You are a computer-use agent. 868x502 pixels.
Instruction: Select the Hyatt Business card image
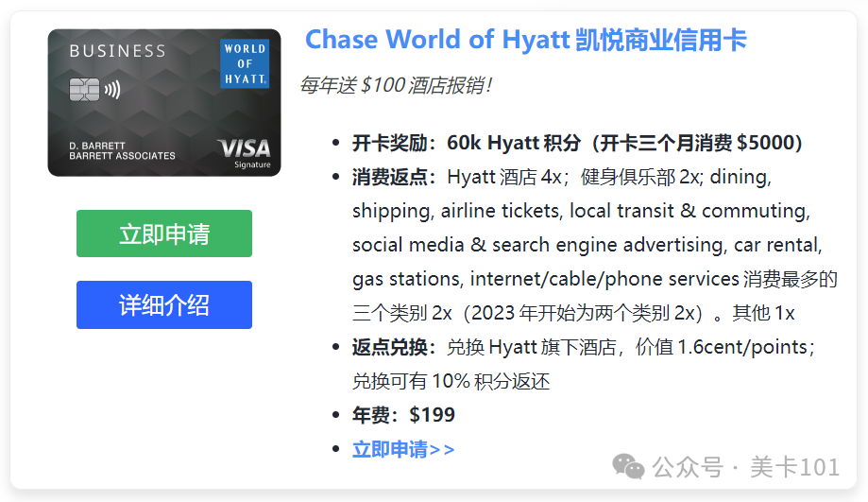[x=164, y=102]
